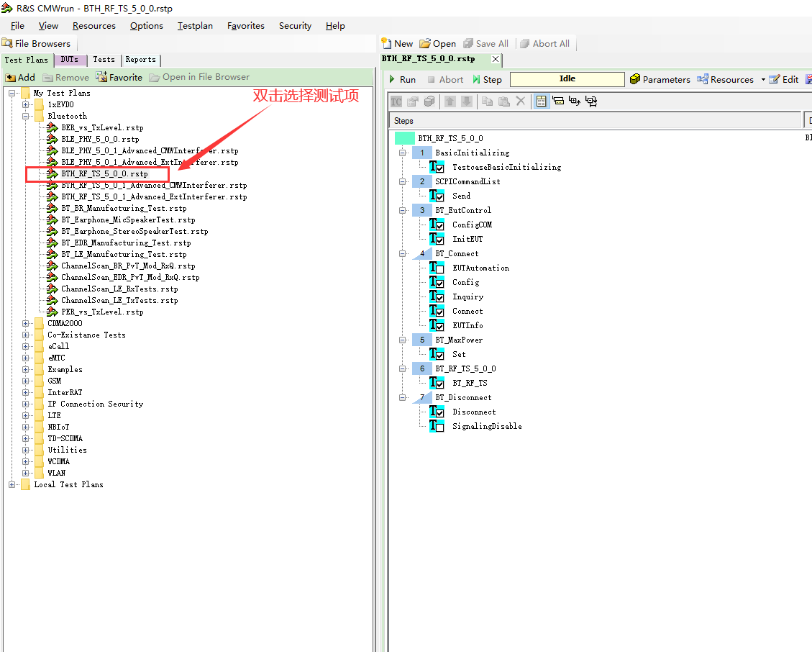Click the delete X icon in steps toolbar

(521, 101)
